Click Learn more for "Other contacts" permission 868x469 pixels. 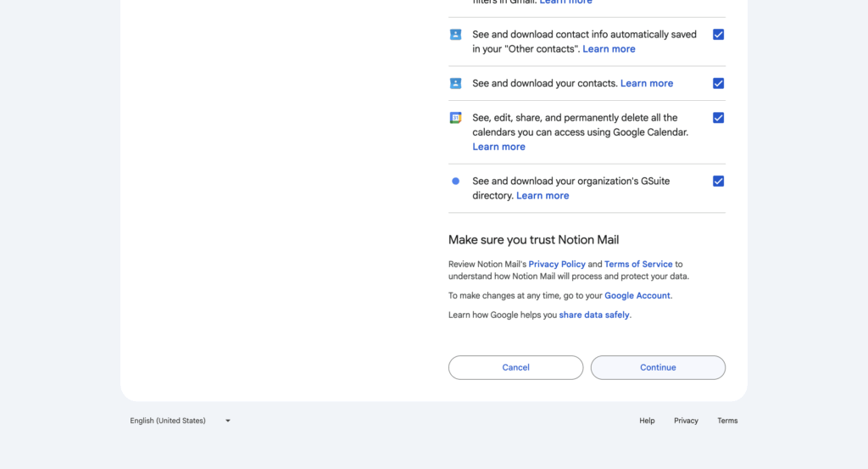[609, 49]
